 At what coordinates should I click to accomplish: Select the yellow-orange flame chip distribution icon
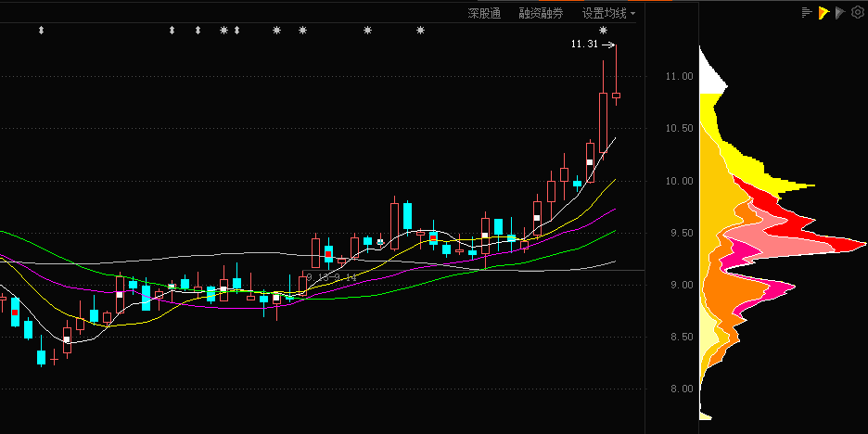coord(823,13)
